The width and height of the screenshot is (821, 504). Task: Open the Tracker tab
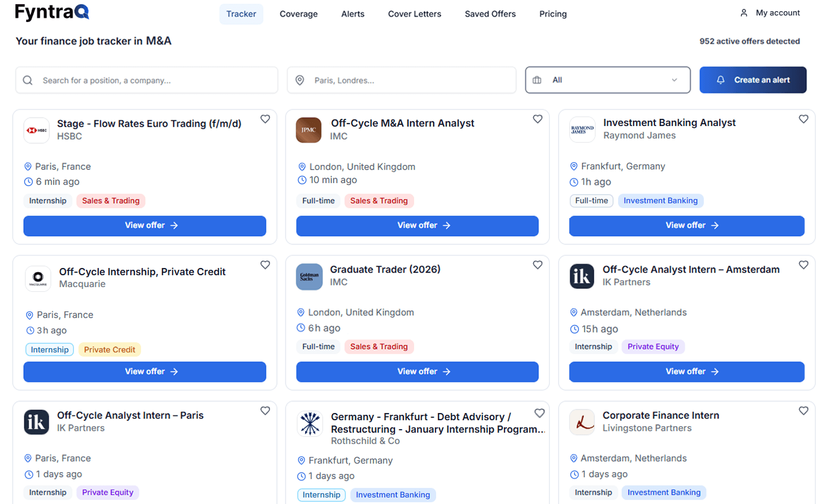[241, 14]
